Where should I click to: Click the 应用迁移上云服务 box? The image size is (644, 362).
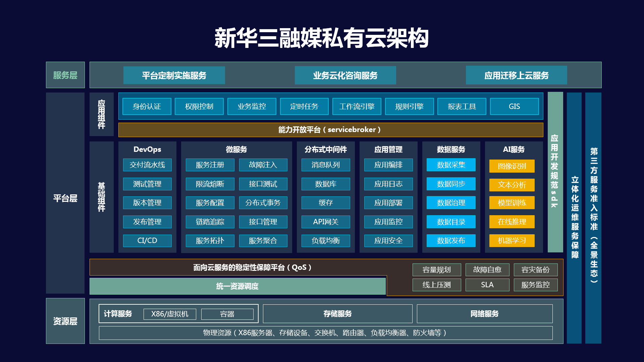(x=516, y=75)
